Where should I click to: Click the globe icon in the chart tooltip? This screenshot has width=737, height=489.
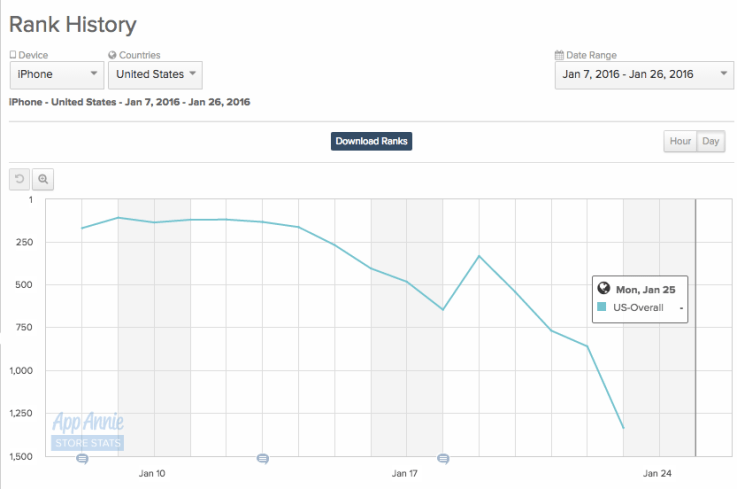[x=604, y=289]
